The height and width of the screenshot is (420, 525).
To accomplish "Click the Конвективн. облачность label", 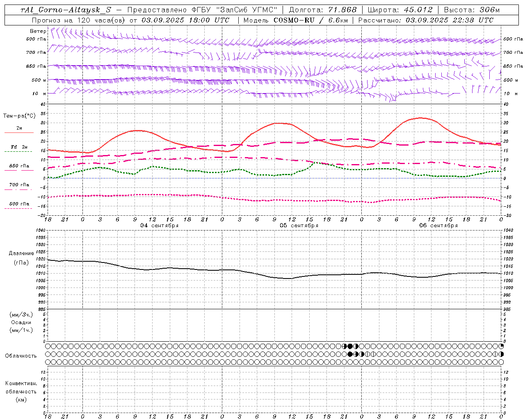I will (x=21, y=388).
